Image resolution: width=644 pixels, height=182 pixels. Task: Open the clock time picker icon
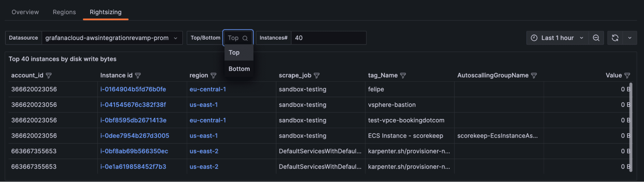coord(534,38)
